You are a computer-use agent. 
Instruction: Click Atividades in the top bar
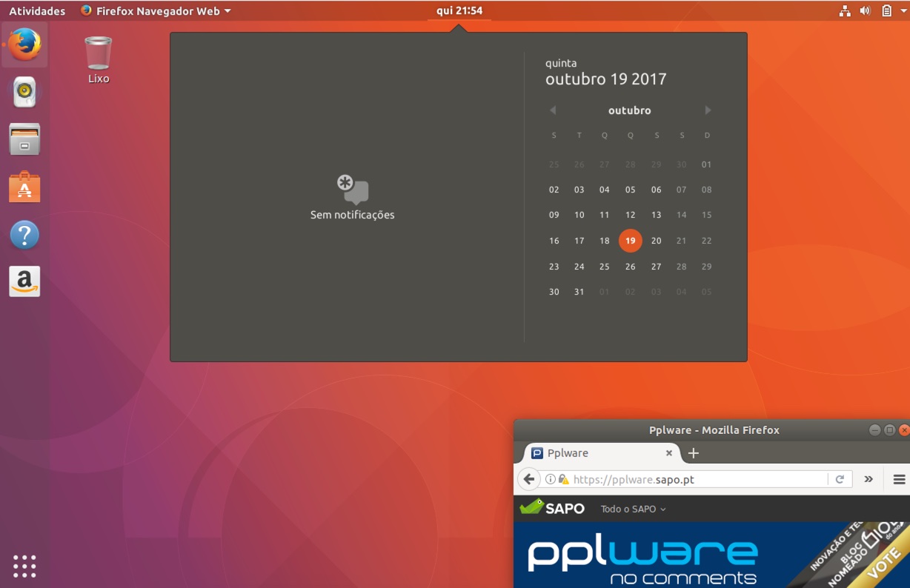[x=37, y=11]
